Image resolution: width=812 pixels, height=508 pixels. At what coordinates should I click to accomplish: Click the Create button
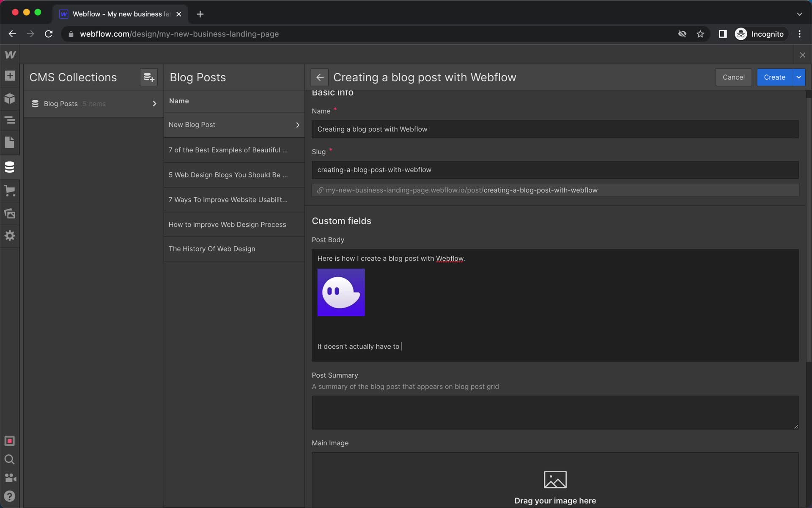coord(774,77)
